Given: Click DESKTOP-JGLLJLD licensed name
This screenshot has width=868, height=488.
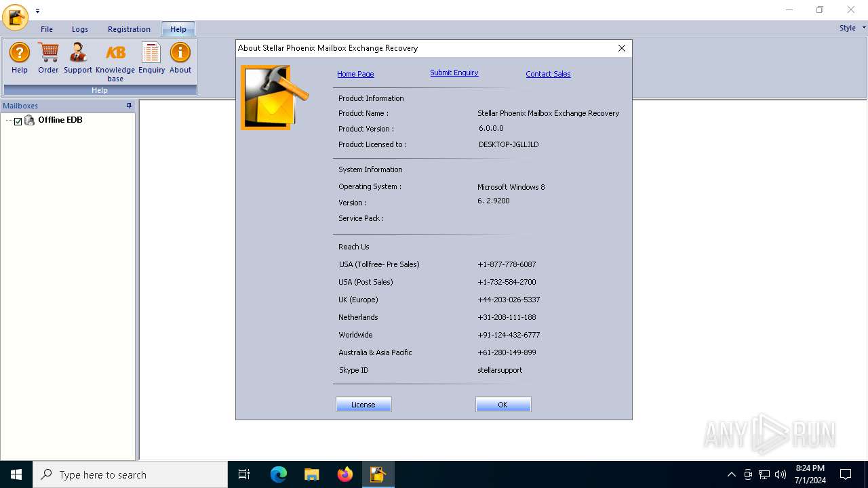Looking at the screenshot, I should [509, 144].
